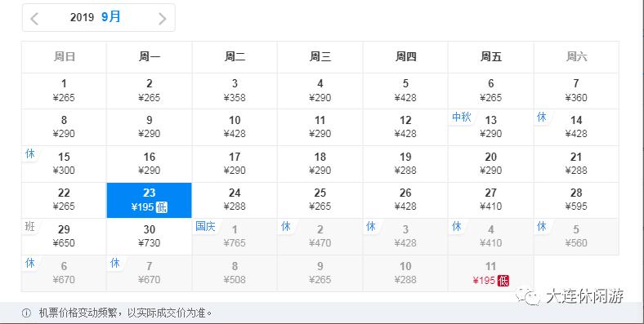Image resolution: width=644 pixels, height=324 pixels.
Task: Select 国庆 October 1 priced ¥765
Action: click(235, 237)
